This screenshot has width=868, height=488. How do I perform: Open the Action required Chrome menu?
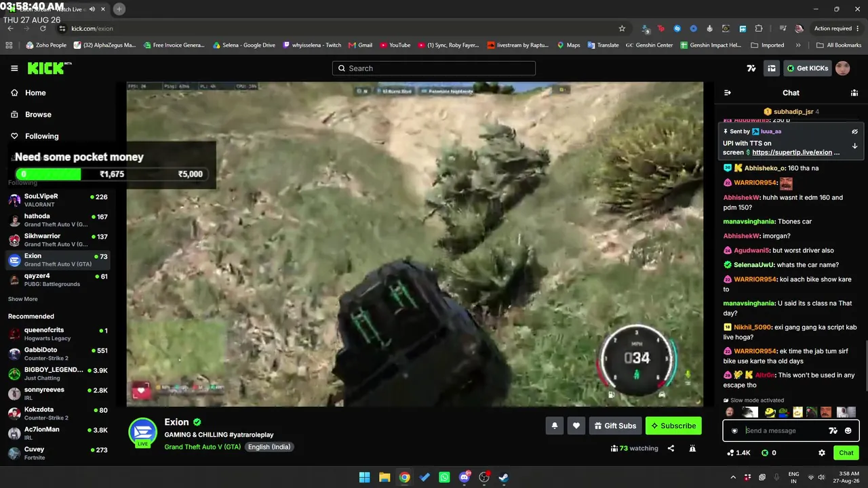click(837, 28)
